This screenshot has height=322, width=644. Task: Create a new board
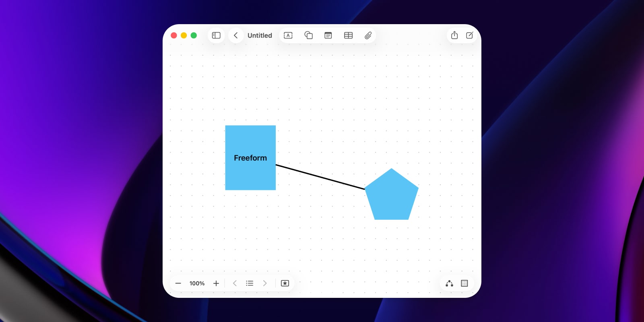(469, 35)
